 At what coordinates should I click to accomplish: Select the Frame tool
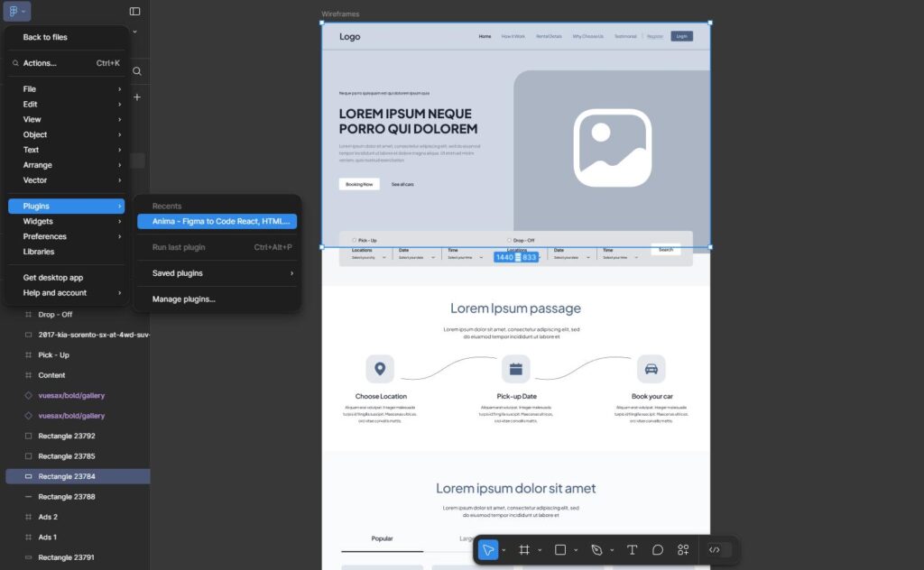524,549
